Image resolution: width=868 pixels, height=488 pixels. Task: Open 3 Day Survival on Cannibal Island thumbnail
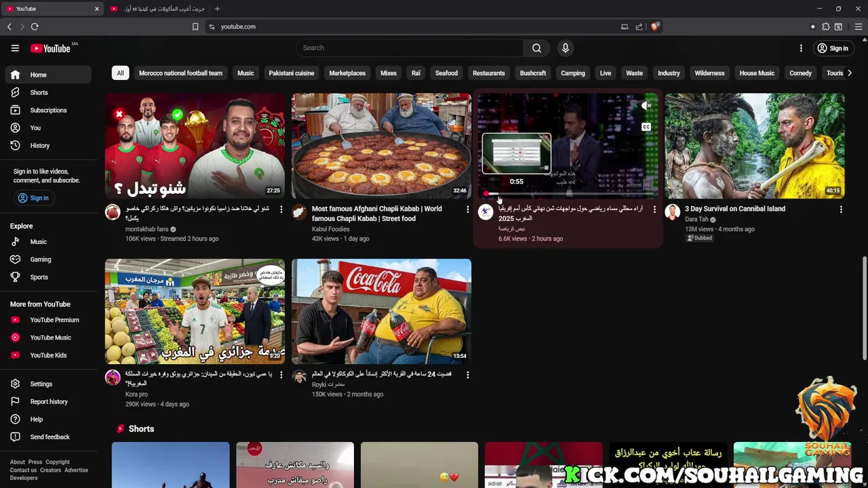click(754, 146)
